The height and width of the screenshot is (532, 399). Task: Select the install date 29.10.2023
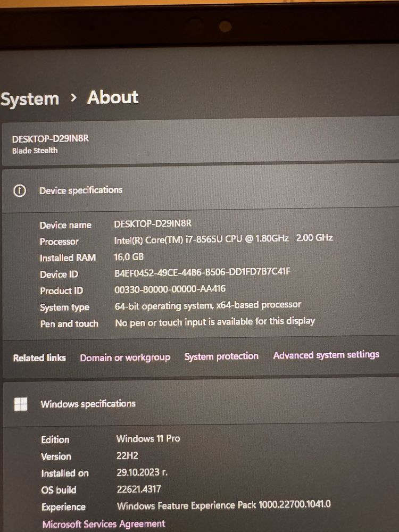[x=142, y=472]
